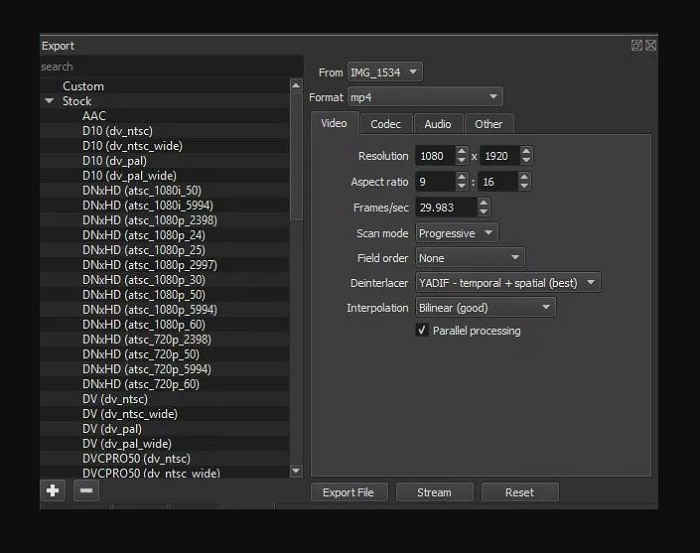Open the Other tab
The height and width of the screenshot is (553, 700).
[488, 124]
